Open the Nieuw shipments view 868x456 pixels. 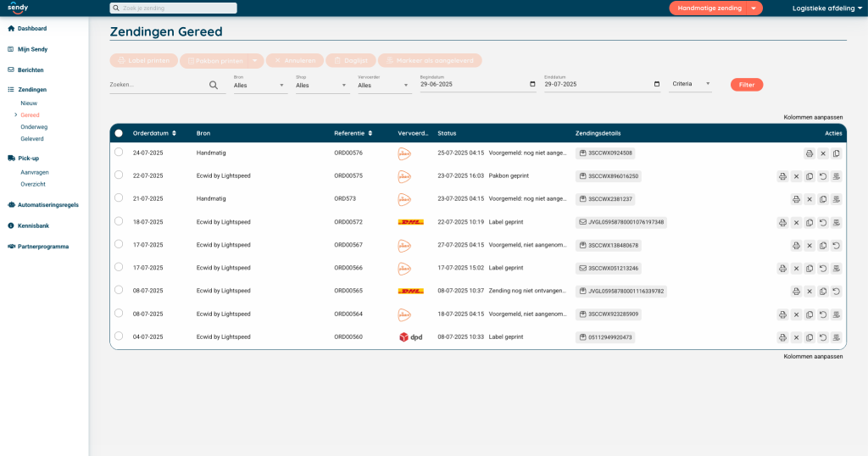[x=29, y=103]
